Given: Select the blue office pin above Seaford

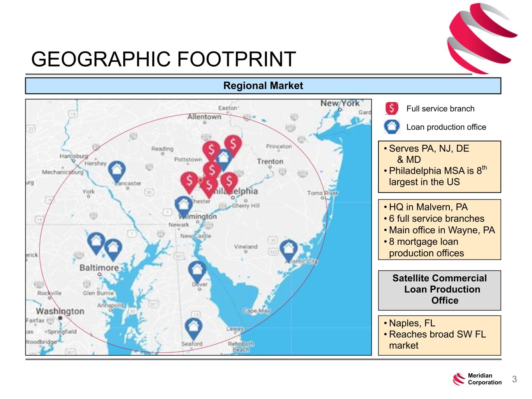Looking at the screenshot, I should [193, 329].
